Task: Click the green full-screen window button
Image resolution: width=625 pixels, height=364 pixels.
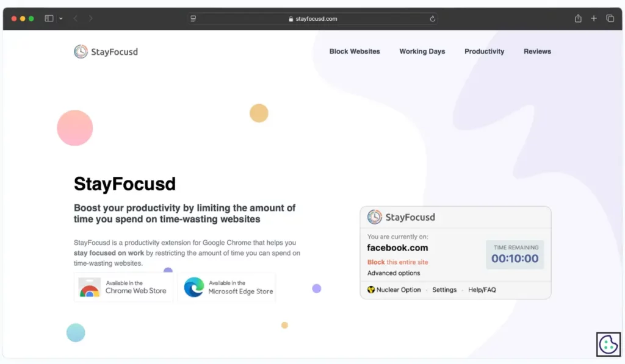Action: pos(32,18)
